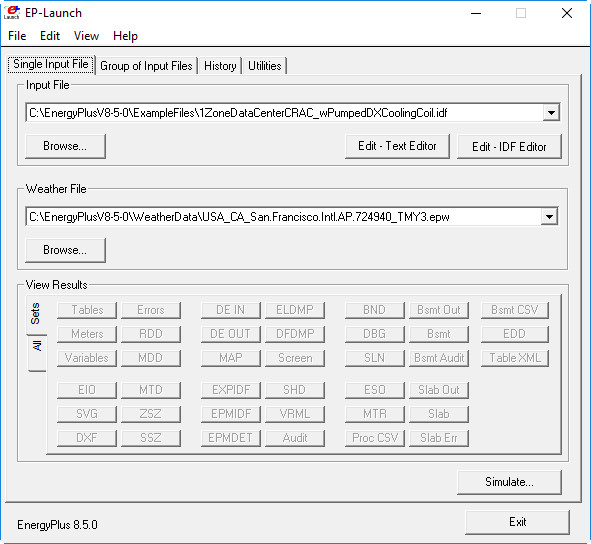This screenshot has width=591, height=544.
Task: Click the EPMIDF results button
Action: click(x=231, y=414)
